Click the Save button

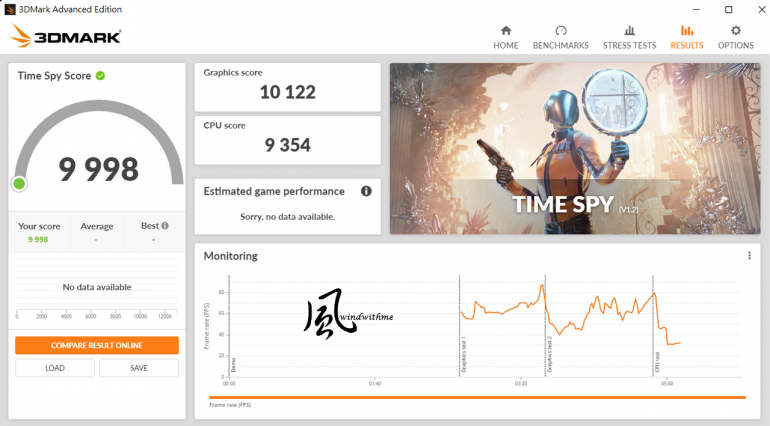139,368
